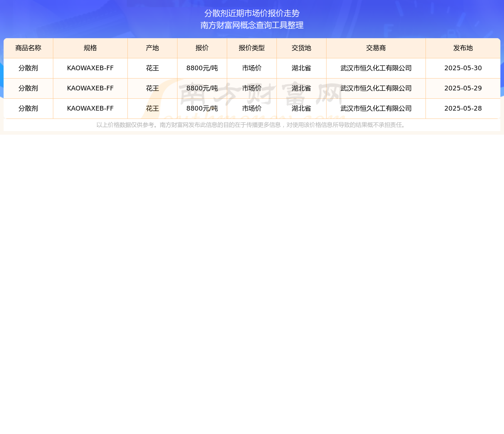This screenshot has width=504, height=434.
Task: Click KAOWAXEB-FF in the 2025-05-28 row
Action: coord(90,108)
